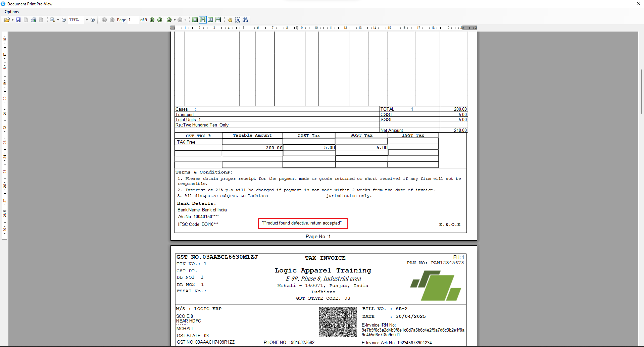Screen dimensions: 644x347
Task: Open dropdown arrow beside Open folder icon
Action: tap(12, 20)
